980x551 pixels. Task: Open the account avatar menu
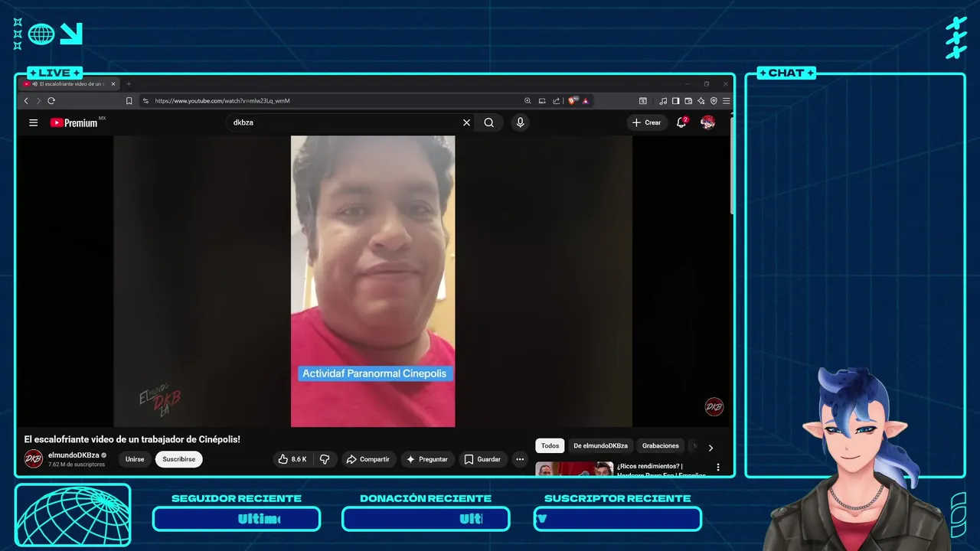(708, 122)
